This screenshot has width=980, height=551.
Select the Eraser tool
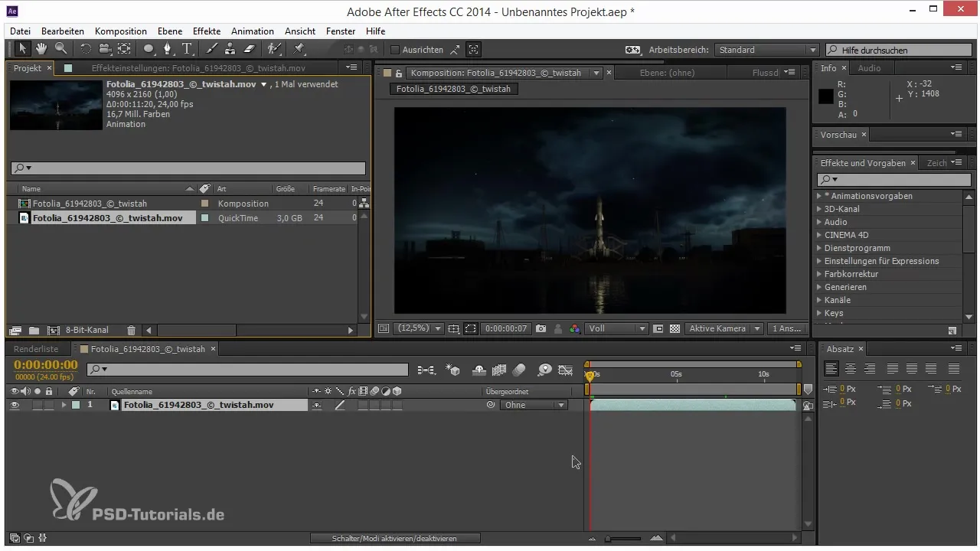(x=249, y=49)
